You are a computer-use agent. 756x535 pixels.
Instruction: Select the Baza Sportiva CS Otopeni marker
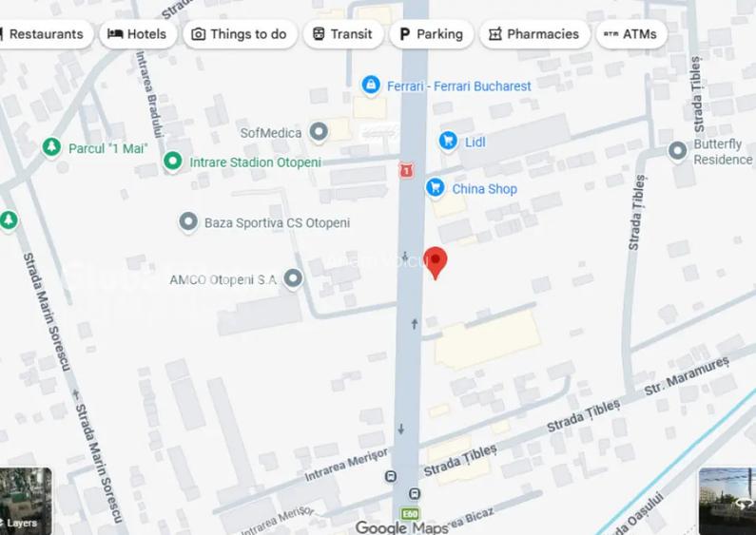(188, 221)
